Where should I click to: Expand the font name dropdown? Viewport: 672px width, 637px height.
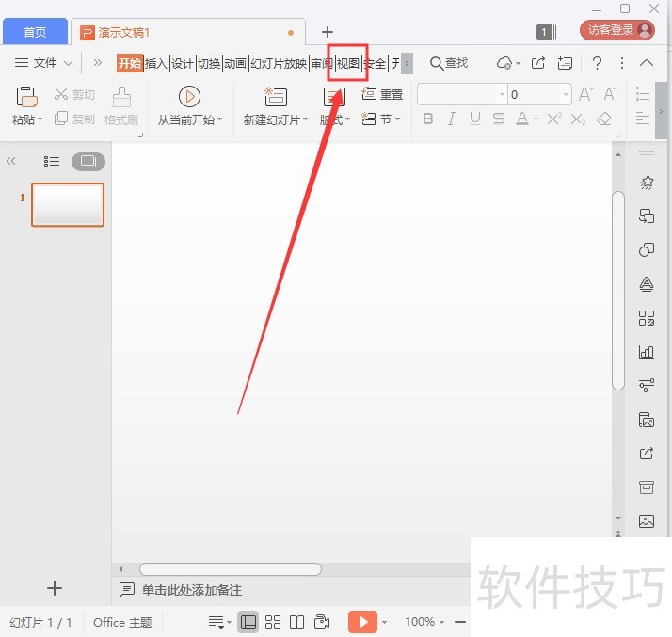[x=501, y=94]
